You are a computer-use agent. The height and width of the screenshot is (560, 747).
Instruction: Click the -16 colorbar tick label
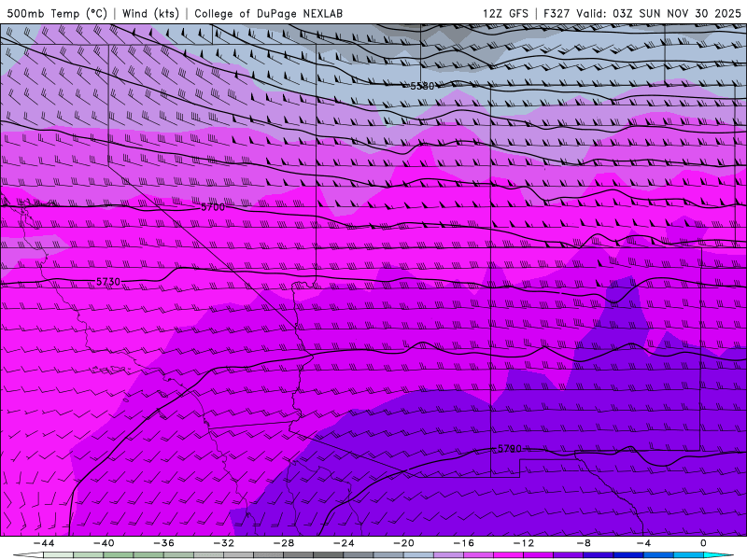463,543
